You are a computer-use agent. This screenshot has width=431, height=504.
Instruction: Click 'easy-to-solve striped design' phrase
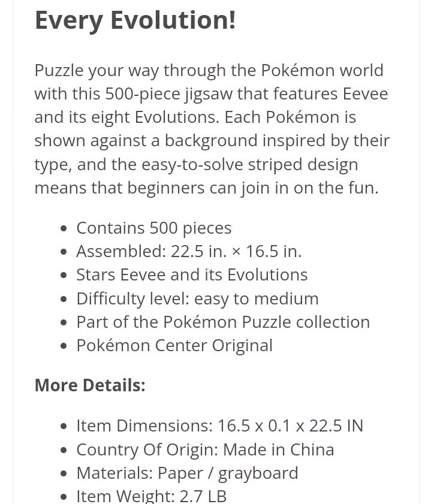(x=249, y=165)
